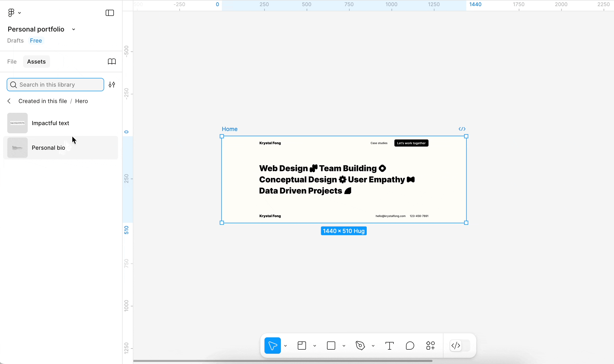Switch to the File tab
The image size is (614, 364).
pyautogui.click(x=12, y=62)
